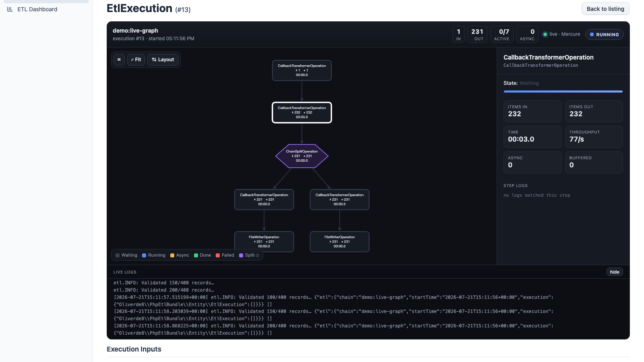Image resolution: width=644 pixels, height=362 pixels.
Task: Click the ETL Dashboard chart icon
Action: (x=10, y=9)
